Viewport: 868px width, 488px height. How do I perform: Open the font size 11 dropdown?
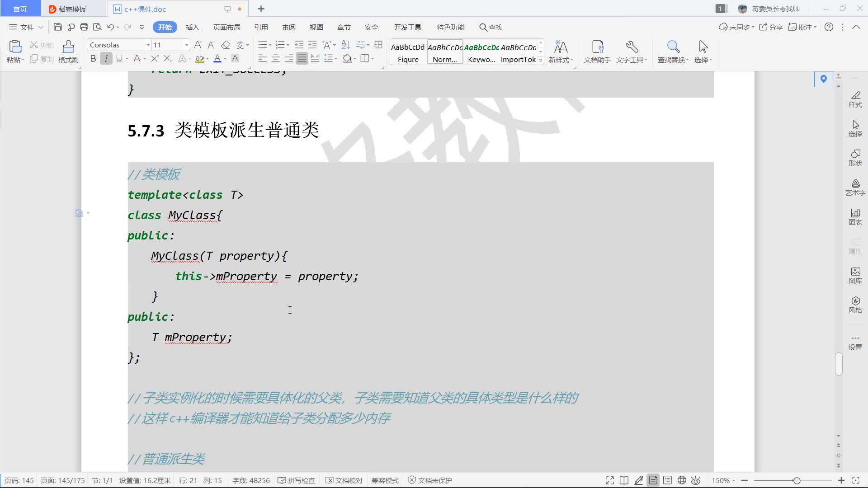click(x=186, y=45)
